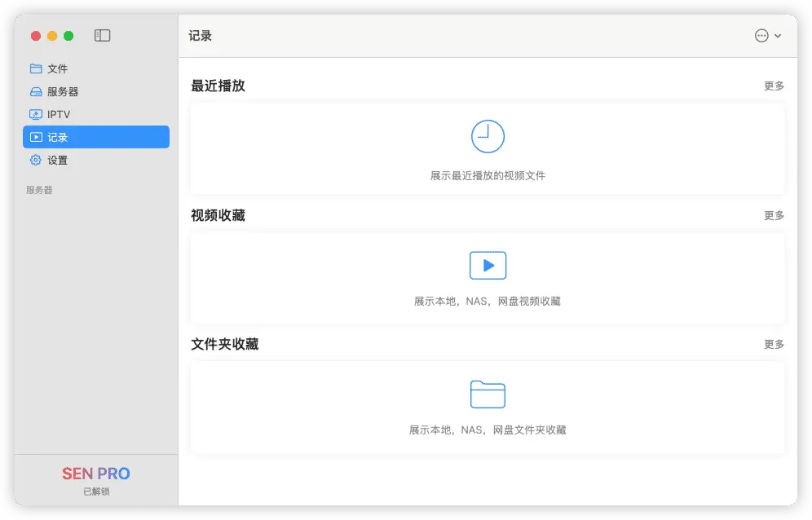Click the 展示最近播放的视频文件 placeholder card

coord(488,148)
